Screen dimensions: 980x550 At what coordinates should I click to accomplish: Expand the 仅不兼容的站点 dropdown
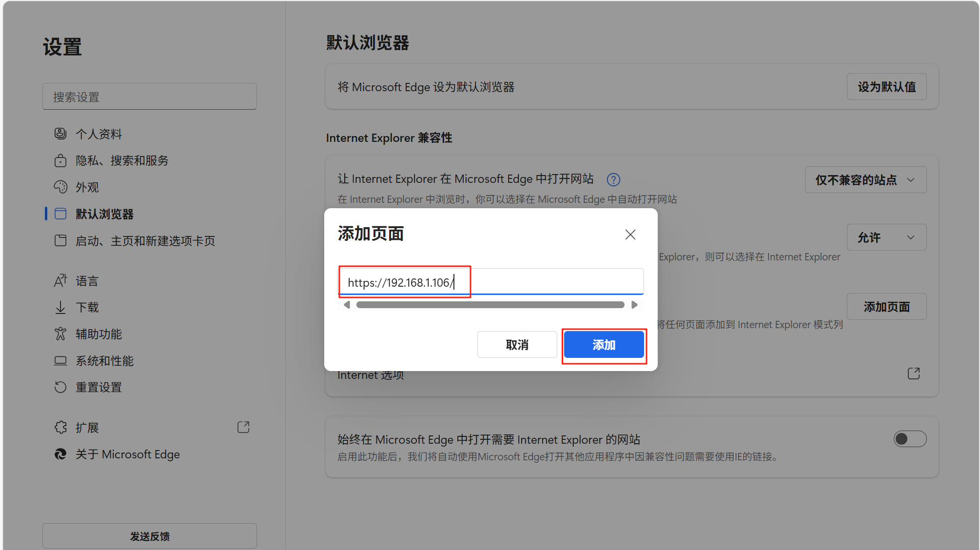point(865,180)
